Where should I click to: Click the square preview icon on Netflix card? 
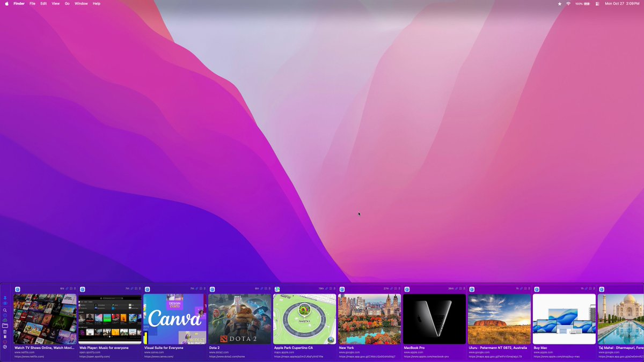[71, 289]
